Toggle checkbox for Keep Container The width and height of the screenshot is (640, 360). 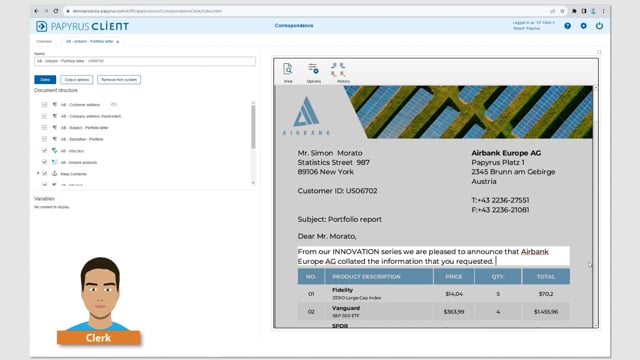click(x=44, y=173)
